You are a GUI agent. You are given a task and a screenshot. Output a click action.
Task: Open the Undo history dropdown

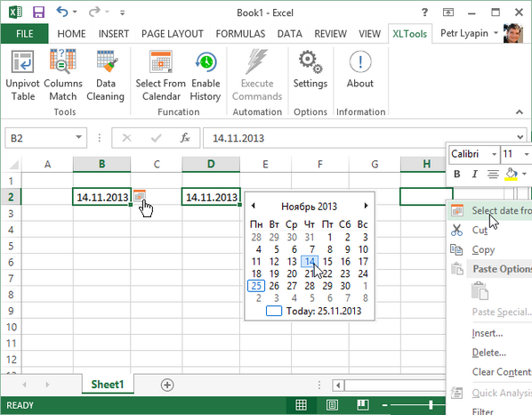(75, 12)
